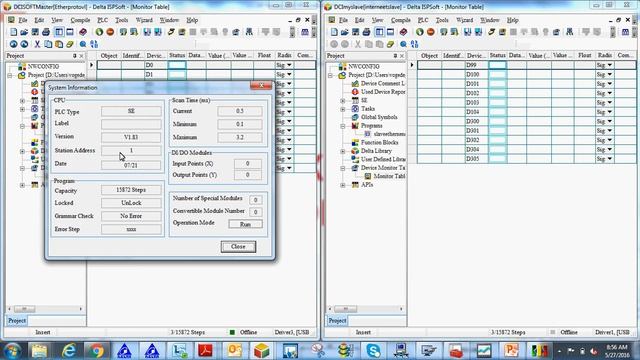640x360 pixels.
Task: Expand APIs node in right project tree
Action: pyautogui.click(x=343, y=185)
